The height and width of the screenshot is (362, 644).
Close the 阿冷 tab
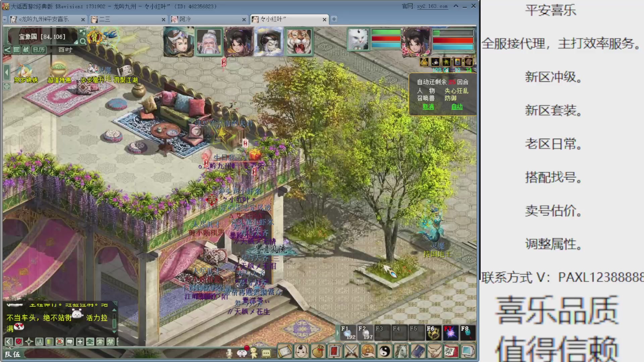(244, 20)
